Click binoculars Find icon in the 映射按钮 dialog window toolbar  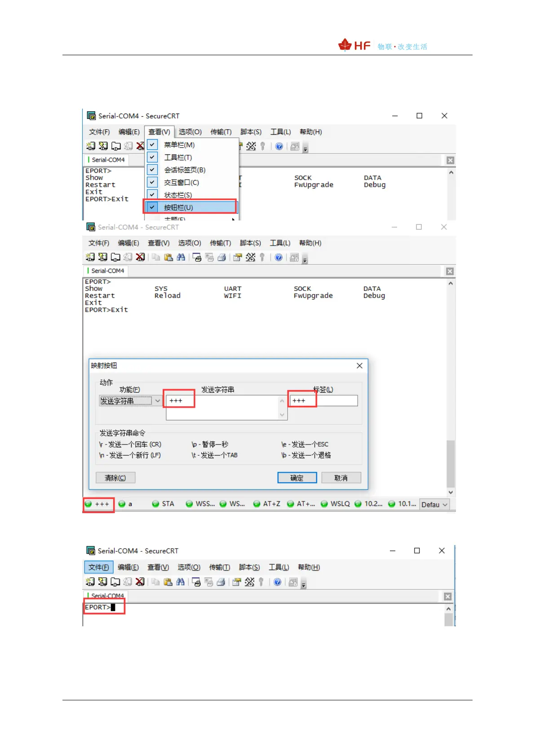coord(181,257)
